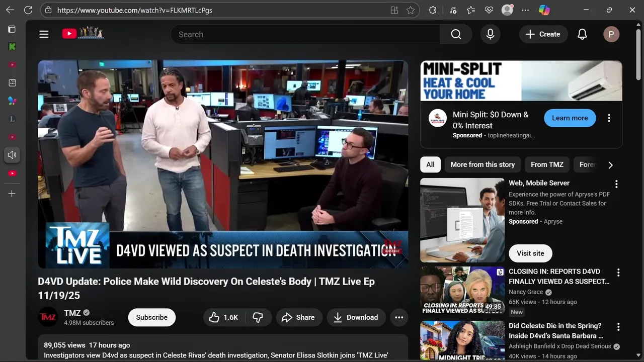View site information via the padlock icon
The height and width of the screenshot is (362, 644).
(48, 10)
